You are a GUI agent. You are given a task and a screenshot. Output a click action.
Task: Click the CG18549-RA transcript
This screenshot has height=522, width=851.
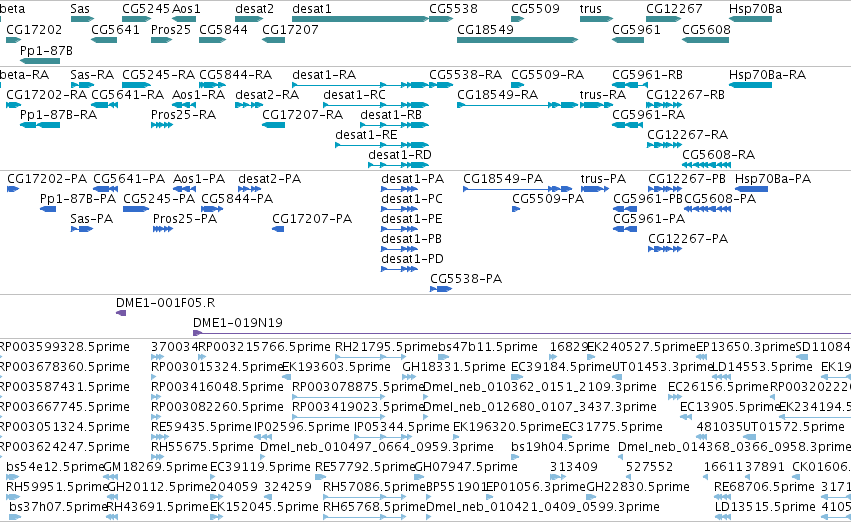[x=517, y=105]
